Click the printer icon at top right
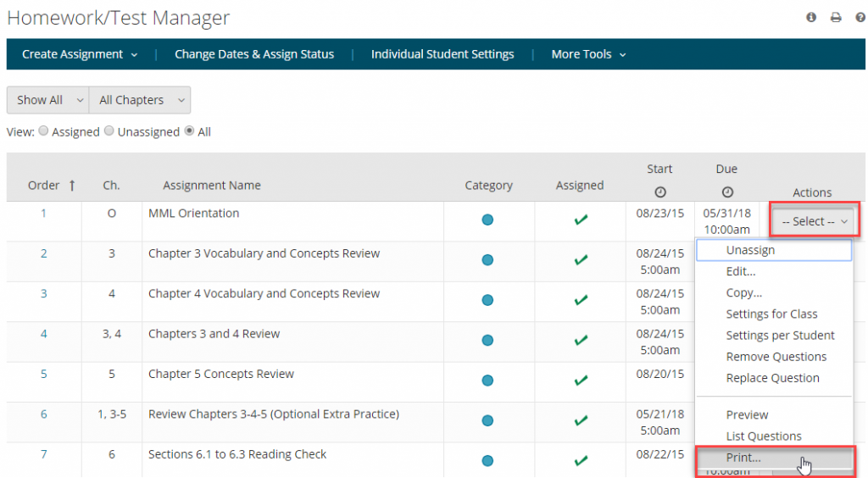The height and width of the screenshot is (478, 868). [836, 17]
